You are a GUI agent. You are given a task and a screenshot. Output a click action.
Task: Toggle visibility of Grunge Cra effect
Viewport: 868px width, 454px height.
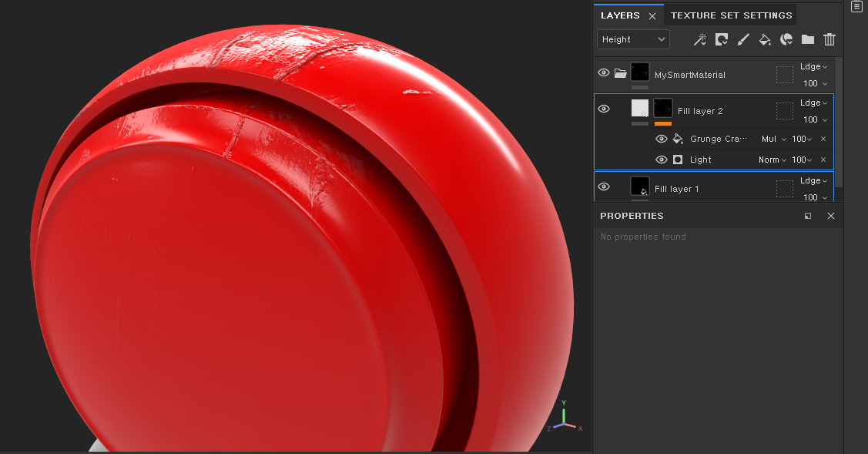661,139
